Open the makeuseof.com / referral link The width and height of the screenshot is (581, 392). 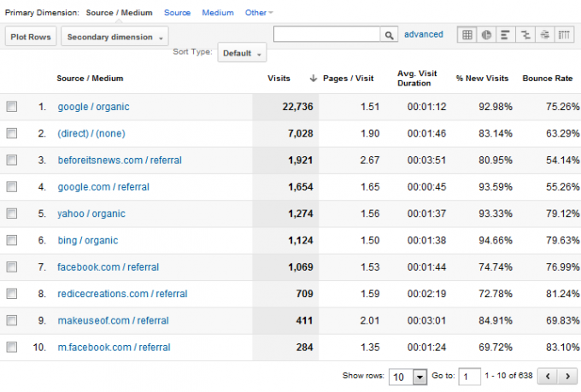[113, 320]
